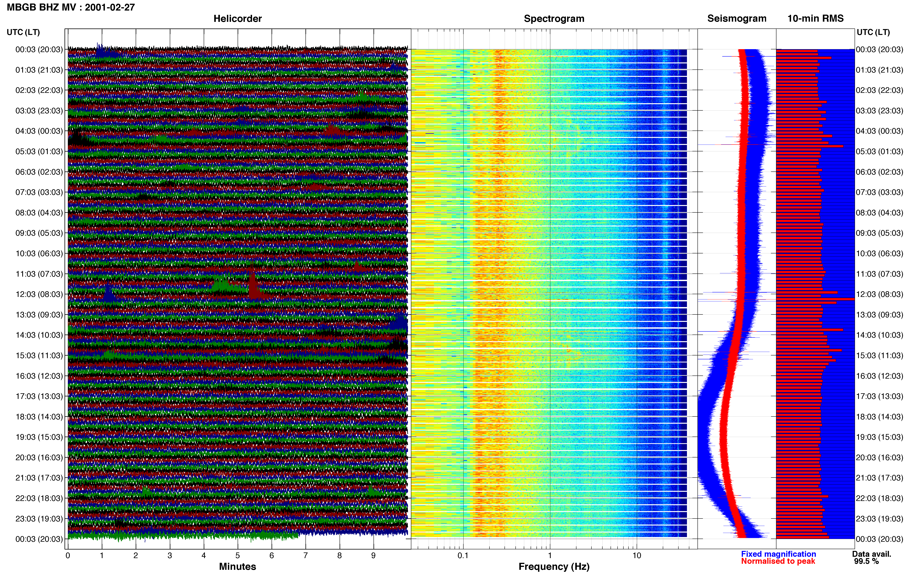Click the longest red RMS bar near 12:03

815,299
